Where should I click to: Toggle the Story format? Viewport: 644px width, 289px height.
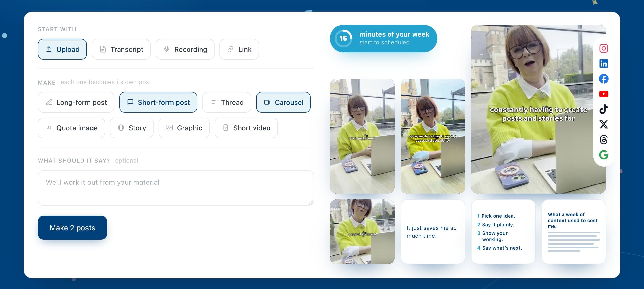132,128
